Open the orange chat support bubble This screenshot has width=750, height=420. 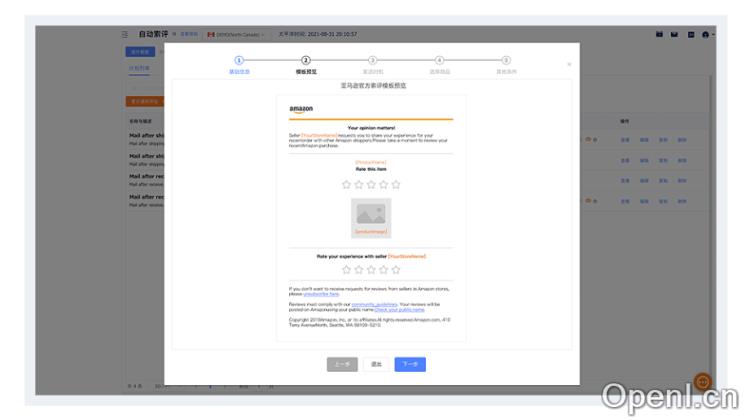coord(703,382)
